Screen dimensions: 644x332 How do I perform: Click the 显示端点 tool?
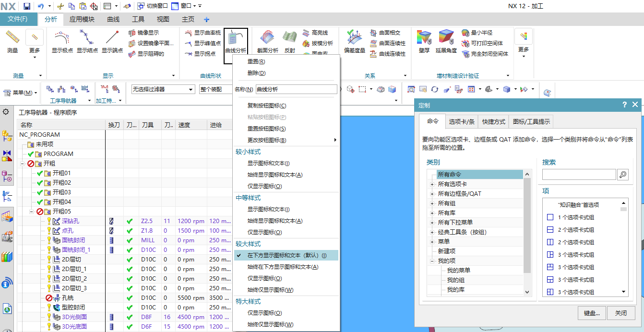pyautogui.click(x=112, y=41)
